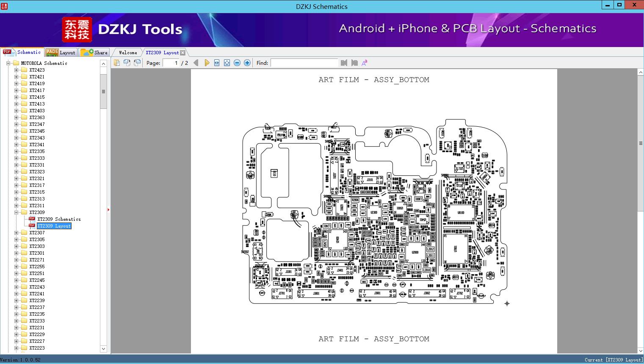Open the Share tab
Viewport: 644px width, 364px height.
(95, 53)
